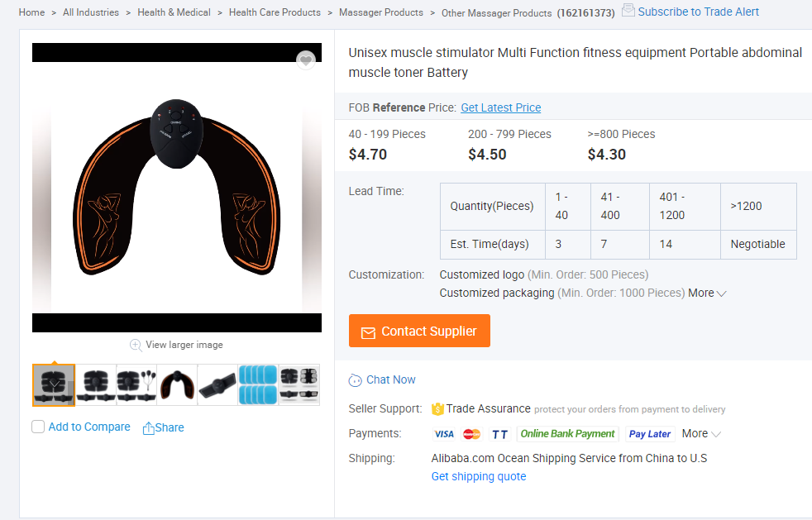Click the Pay Later payment badge
The image size is (812, 520).
(649, 434)
